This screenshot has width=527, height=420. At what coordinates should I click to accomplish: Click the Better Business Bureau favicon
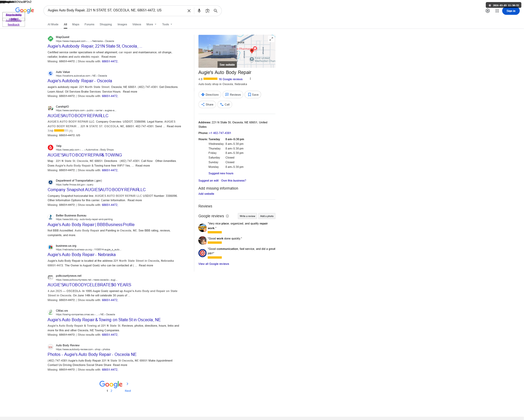(x=50, y=217)
